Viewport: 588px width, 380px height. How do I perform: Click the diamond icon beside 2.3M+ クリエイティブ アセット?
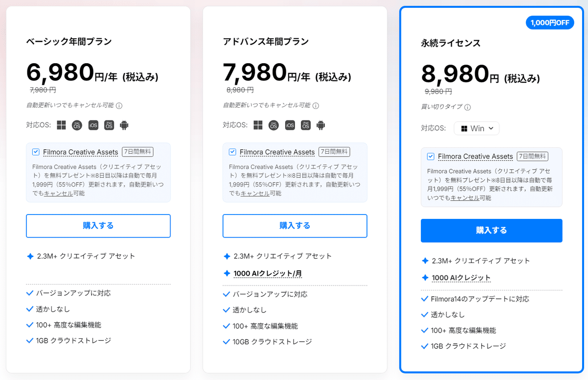click(30, 256)
